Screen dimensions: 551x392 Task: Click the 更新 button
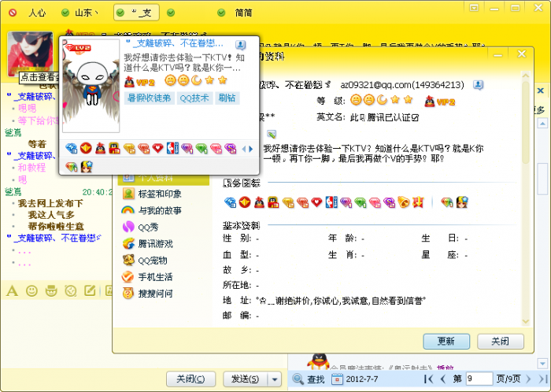point(446,341)
